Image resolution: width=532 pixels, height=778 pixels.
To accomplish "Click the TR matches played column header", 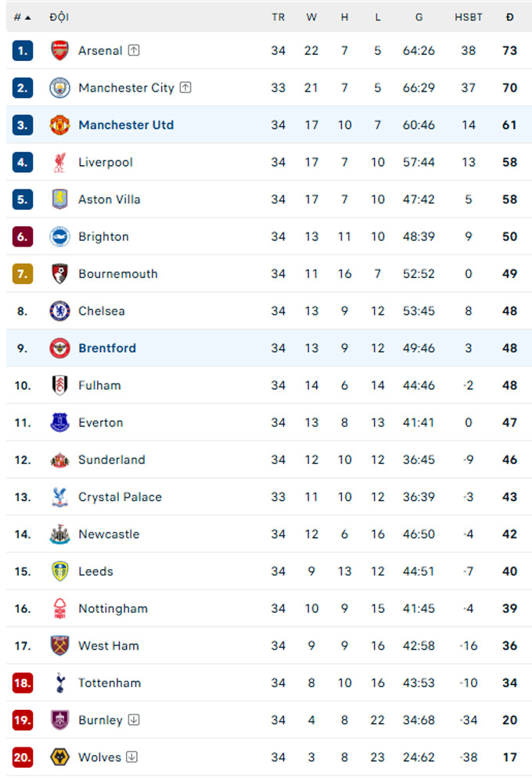I will [x=279, y=17].
